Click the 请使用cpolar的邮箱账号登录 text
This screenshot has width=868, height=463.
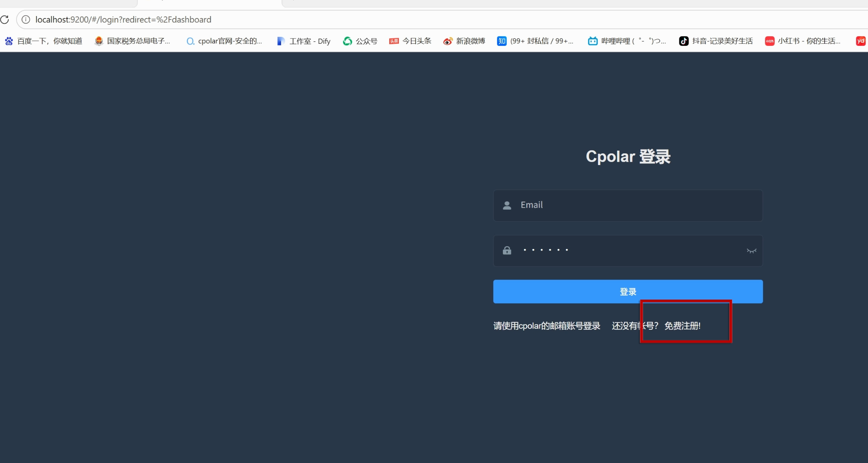click(547, 326)
